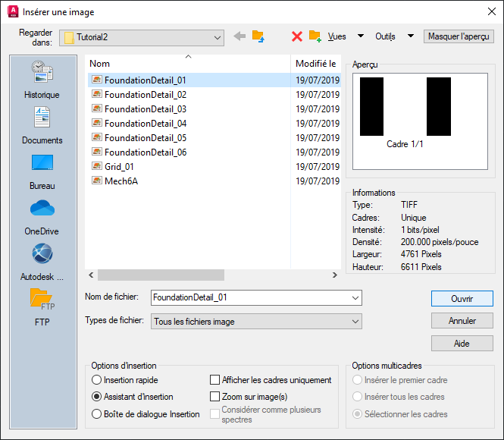Open the Outils menu

click(x=385, y=36)
